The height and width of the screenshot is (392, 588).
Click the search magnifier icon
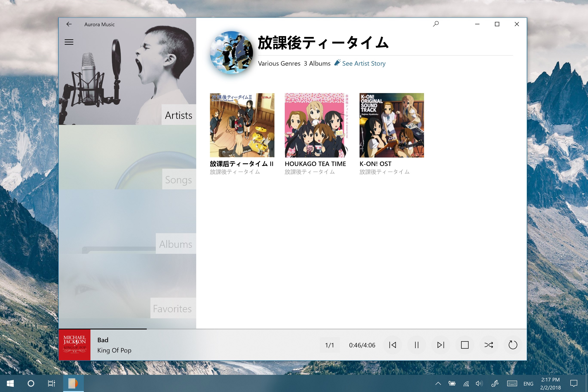[436, 24]
